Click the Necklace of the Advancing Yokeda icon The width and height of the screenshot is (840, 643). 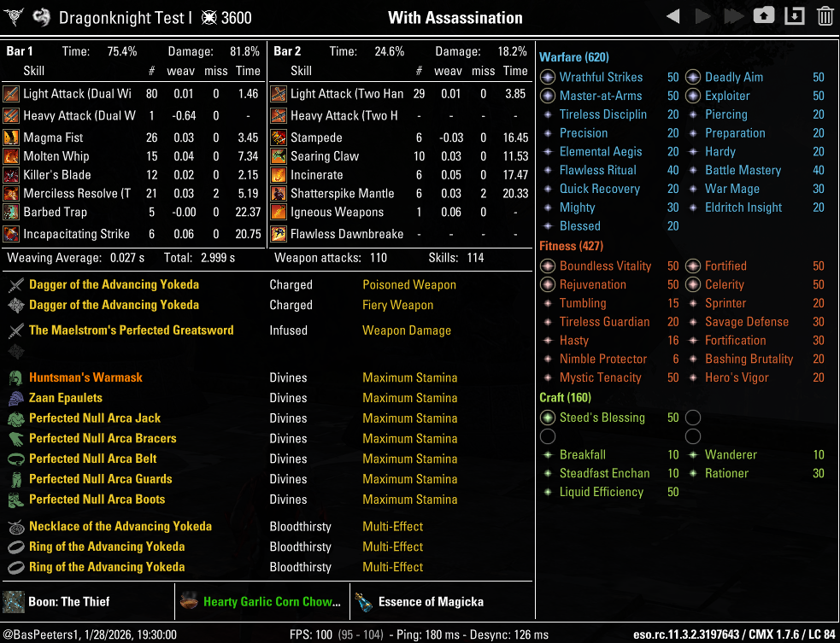point(16,527)
